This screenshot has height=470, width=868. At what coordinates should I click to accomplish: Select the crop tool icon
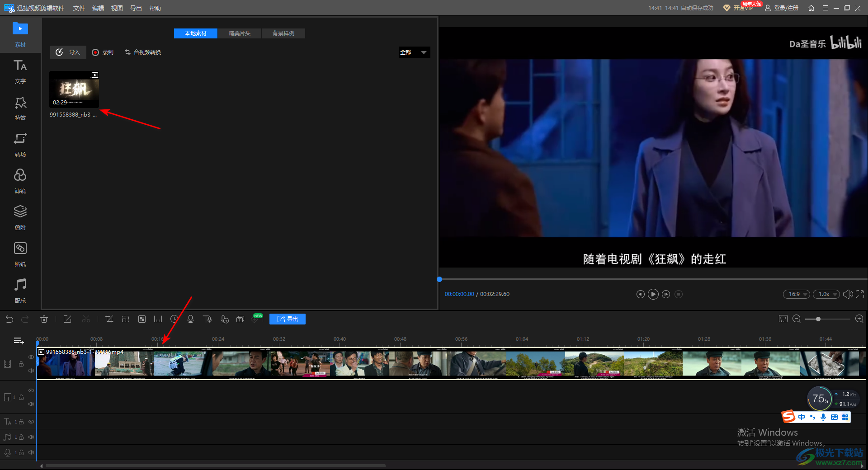[109, 319]
